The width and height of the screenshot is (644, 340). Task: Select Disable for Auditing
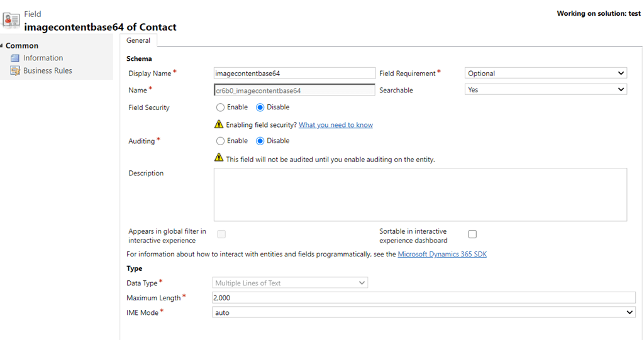tap(260, 141)
